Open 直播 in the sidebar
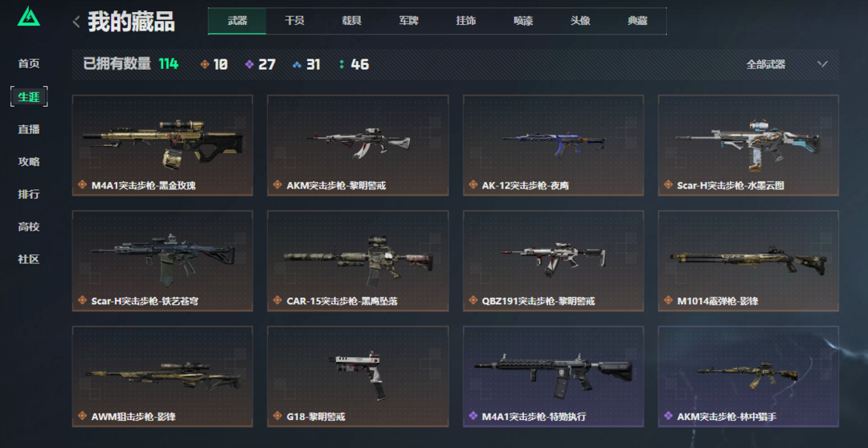This screenshot has width=868, height=448. click(29, 129)
